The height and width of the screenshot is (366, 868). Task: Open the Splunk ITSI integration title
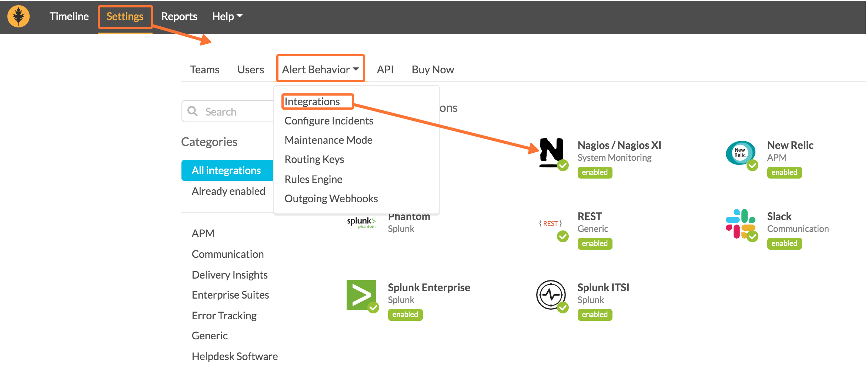click(603, 287)
